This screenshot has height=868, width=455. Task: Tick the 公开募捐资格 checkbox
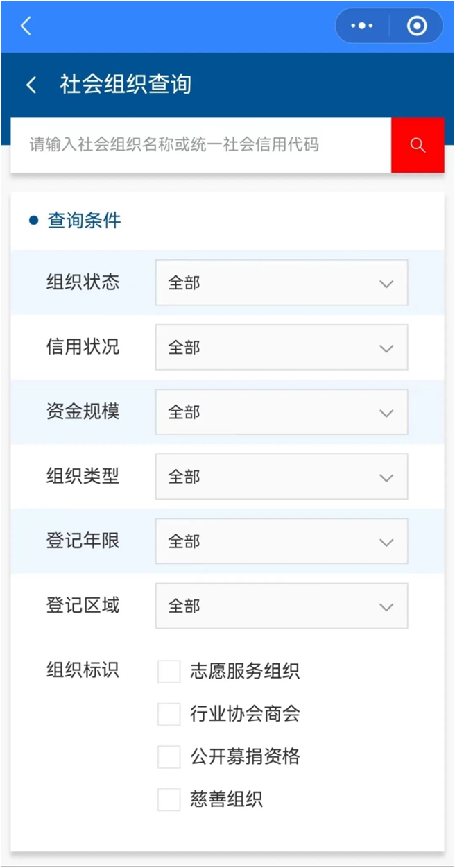tap(169, 756)
